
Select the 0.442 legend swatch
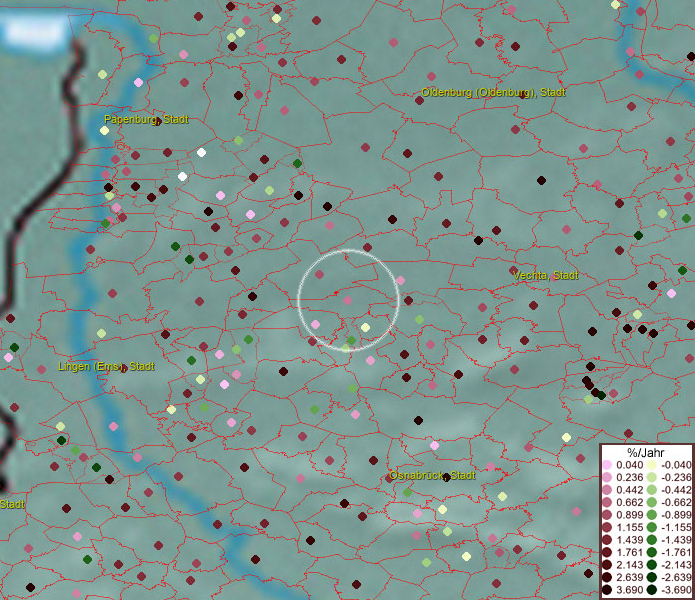click(607, 490)
